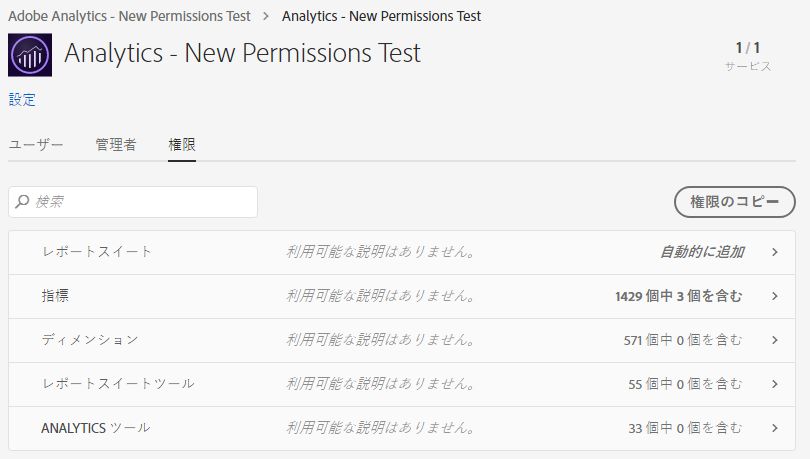Expand the 指標 permissions chevron
The image size is (810, 459).
tap(775, 296)
